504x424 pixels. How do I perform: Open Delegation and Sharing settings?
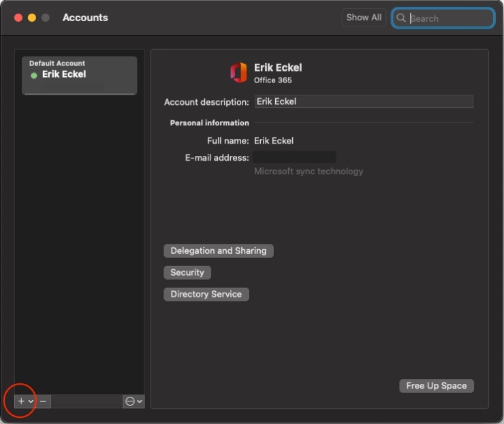[218, 251]
